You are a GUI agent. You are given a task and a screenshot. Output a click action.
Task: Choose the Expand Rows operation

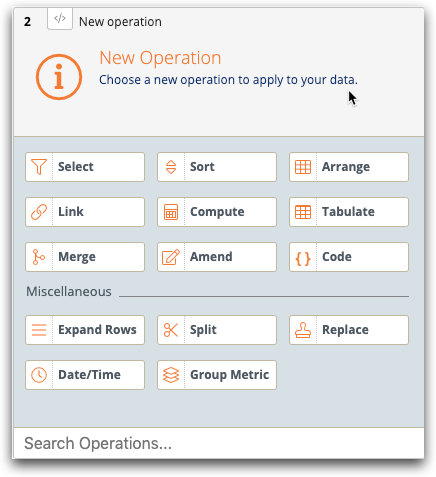coord(85,330)
